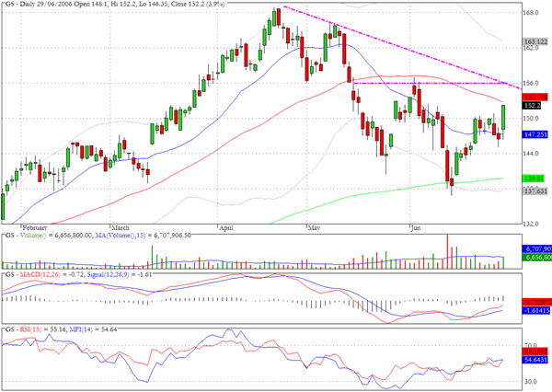Viewport: 552px width, 392px height.
Task: Select the red 55.1581 RSI value label
Action: (x=535, y=352)
